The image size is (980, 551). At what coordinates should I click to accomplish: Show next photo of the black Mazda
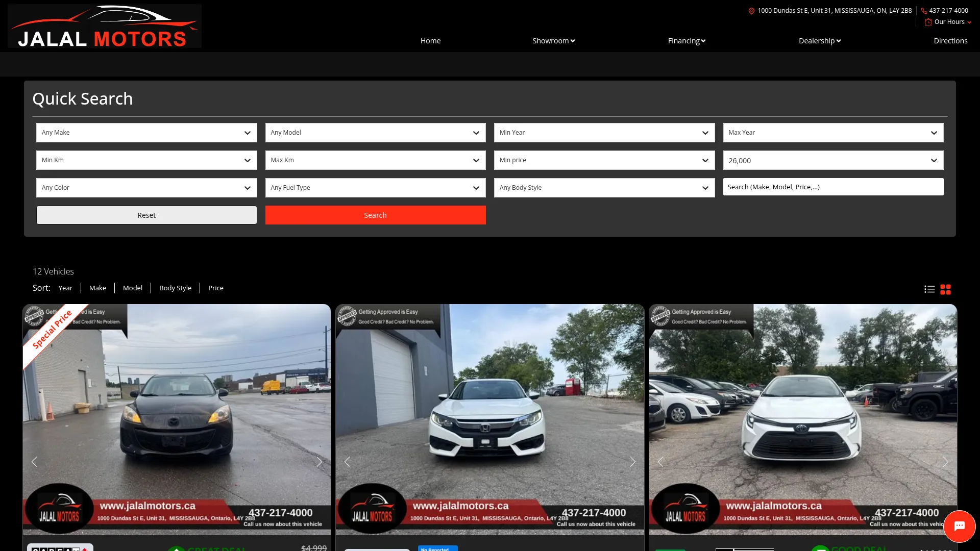pyautogui.click(x=320, y=462)
